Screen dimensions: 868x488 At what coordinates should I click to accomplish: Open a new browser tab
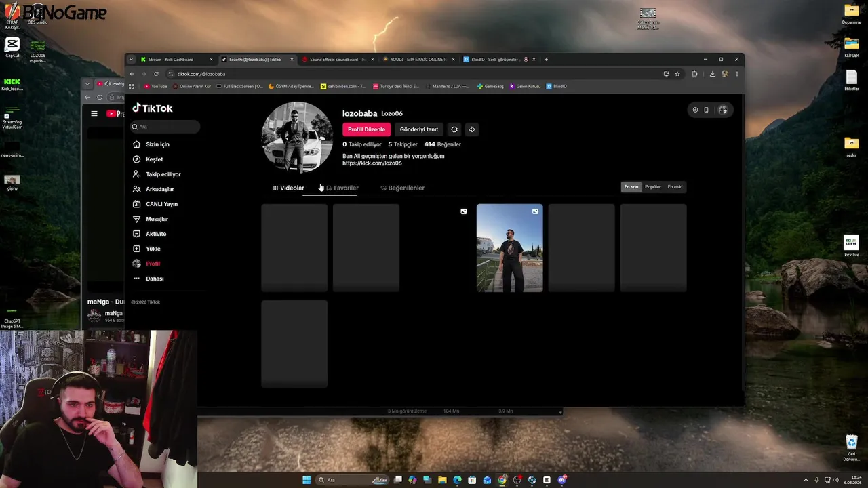546,60
